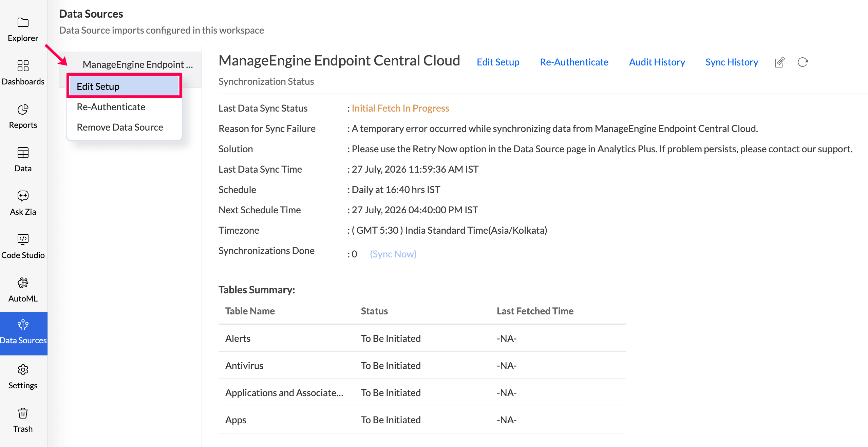Viewport: 868px width, 447px height.
Task: Click the 27 July, 2026 04:40:00 PM IST value
Action: pyautogui.click(x=415, y=210)
